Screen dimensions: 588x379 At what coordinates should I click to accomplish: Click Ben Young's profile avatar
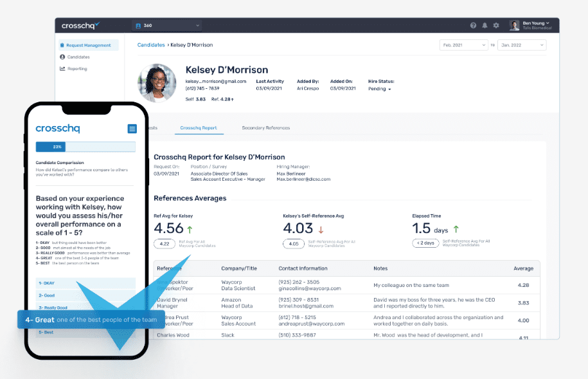pyautogui.click(x=514, y=25)
